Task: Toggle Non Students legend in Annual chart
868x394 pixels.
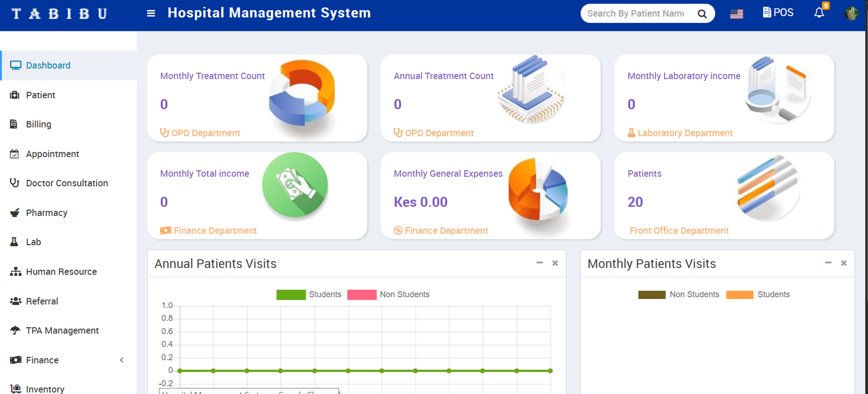Action: 388,295
